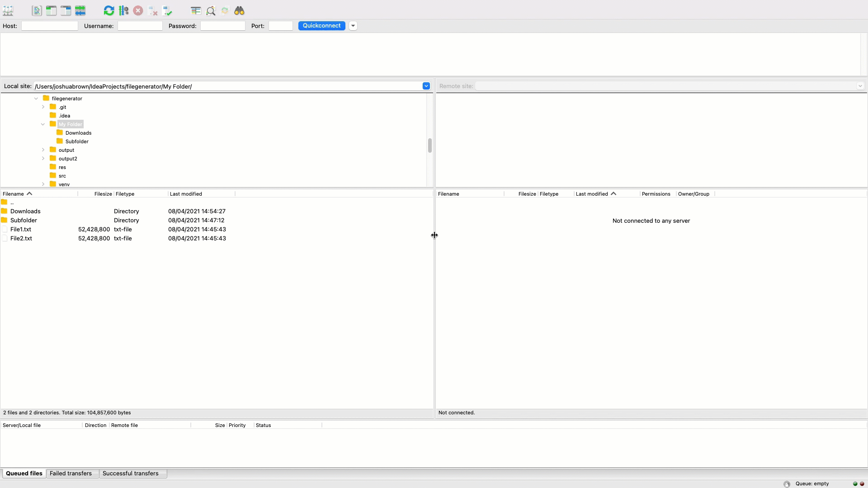Select Downloads folder in local tree
The height and width of the screenshot is (488, 868).
click(x=78, y=133)
